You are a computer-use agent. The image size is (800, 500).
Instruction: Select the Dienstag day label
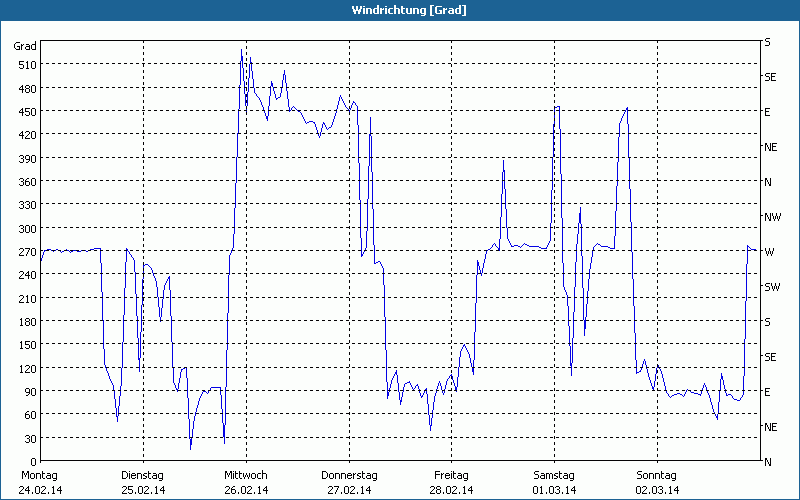click(142, 475)
